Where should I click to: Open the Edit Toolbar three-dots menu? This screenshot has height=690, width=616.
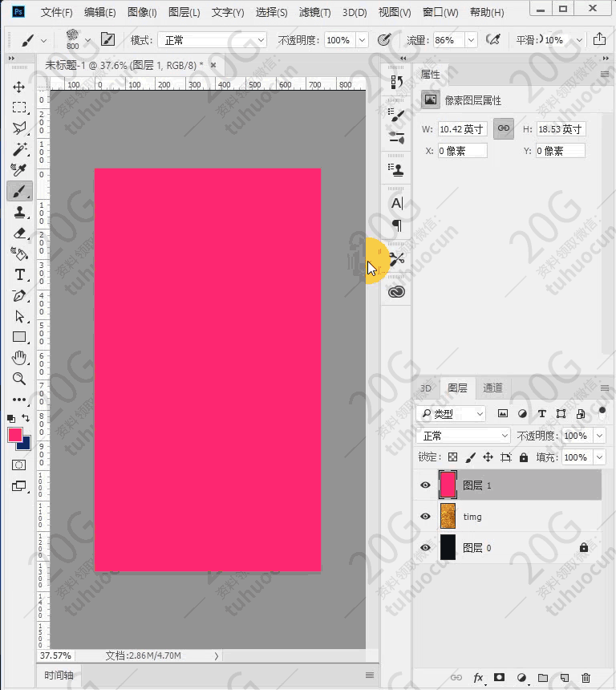pyautogui.click(x=19, y=400)
